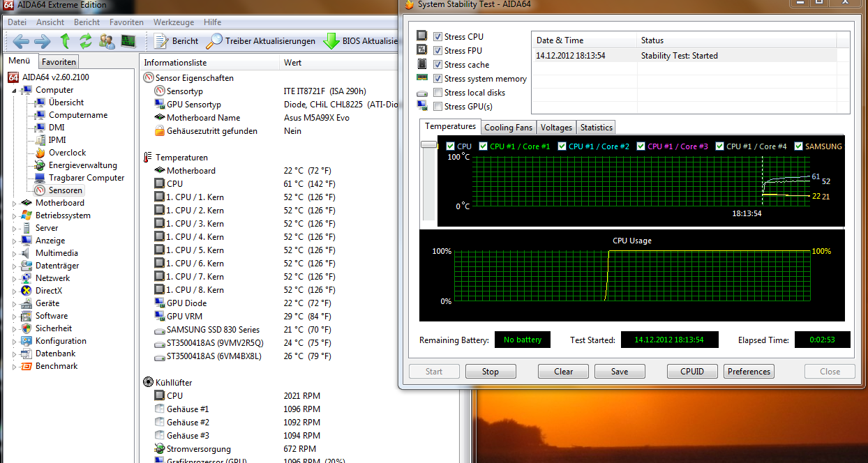Click the Datenbank icon in the tree
The image size is (868, 463).
pyautogui.click(x=27, y=354)
